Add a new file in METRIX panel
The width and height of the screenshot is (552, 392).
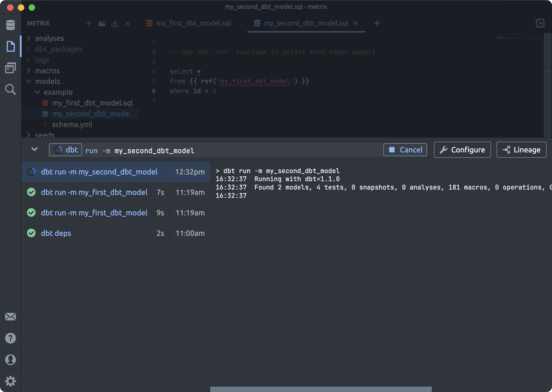pos(89,24)
